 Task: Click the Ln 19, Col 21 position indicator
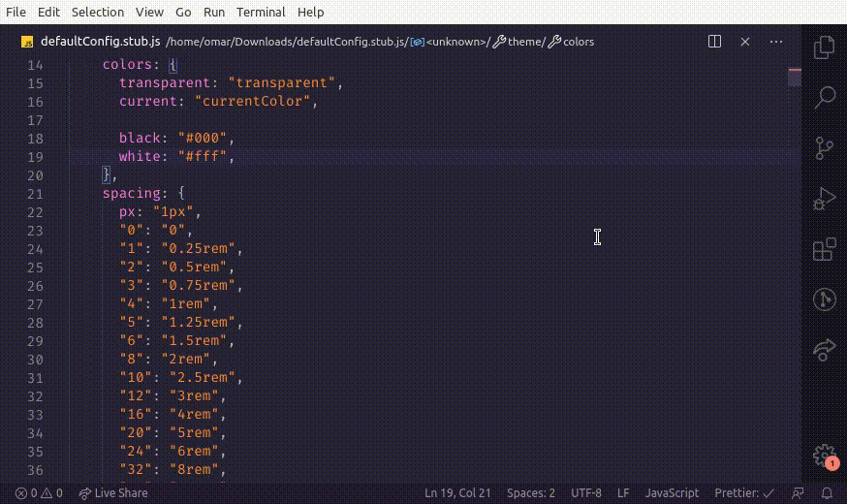click(x=459, y=492)
